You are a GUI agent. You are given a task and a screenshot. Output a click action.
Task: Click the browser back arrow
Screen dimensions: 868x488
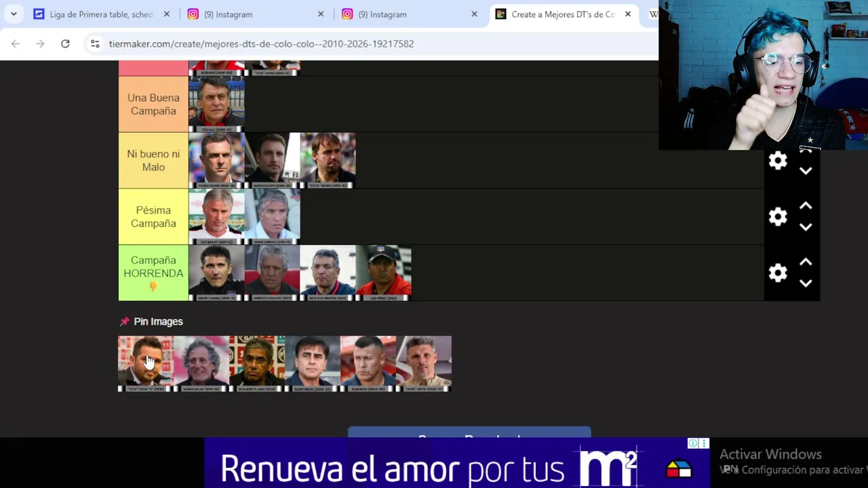pyautogui.click(x=15, y=43)
